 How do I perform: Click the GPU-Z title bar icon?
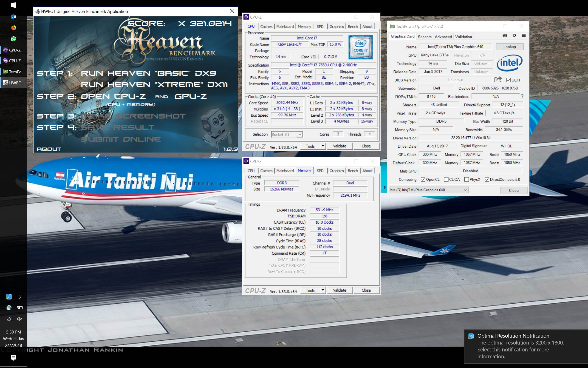(x=392, y=26)
